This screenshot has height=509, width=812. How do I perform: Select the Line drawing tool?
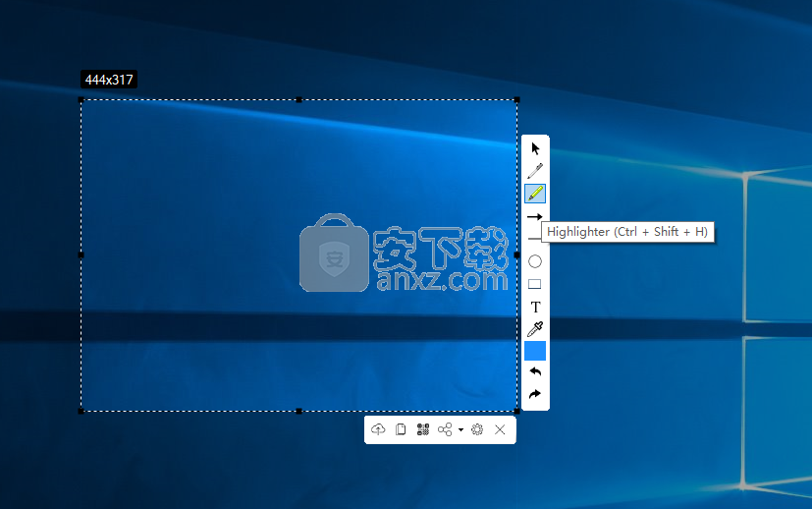pos(533,239)
